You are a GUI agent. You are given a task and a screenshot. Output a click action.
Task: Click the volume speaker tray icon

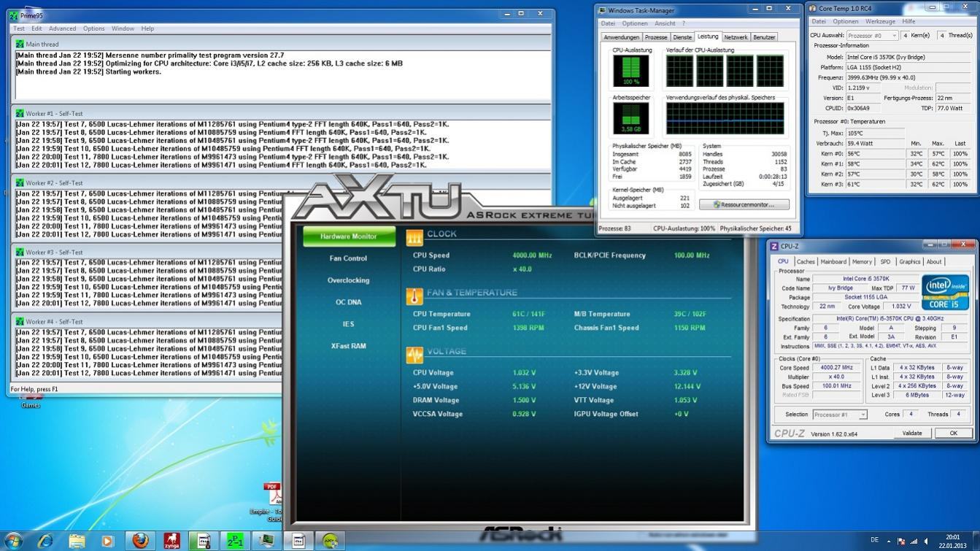927,541
